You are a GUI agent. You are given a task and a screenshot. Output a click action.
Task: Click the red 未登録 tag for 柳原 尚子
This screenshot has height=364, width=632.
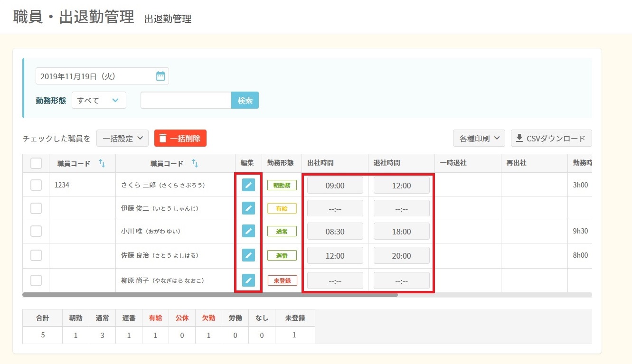point(282,280)
